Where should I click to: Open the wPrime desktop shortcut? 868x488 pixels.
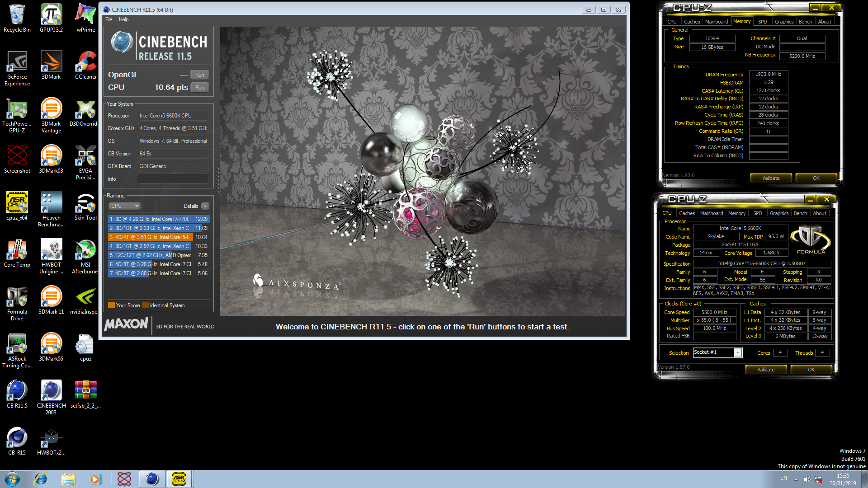[x=85, y=18]
